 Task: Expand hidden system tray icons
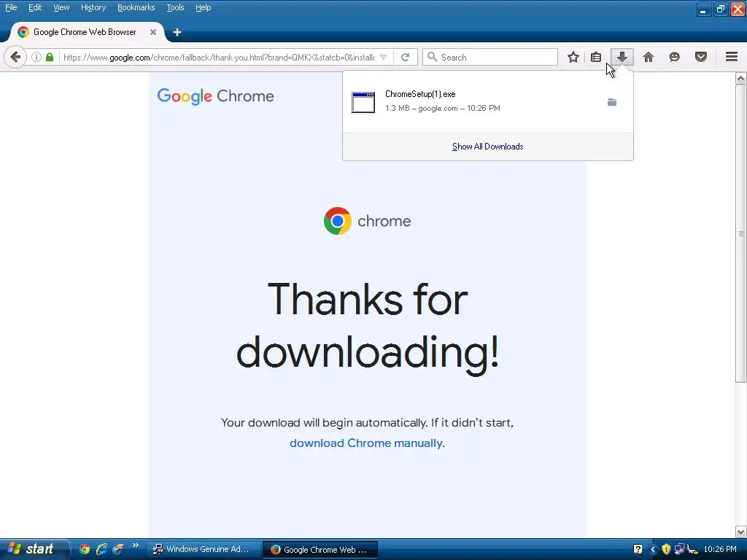point(653,550)
